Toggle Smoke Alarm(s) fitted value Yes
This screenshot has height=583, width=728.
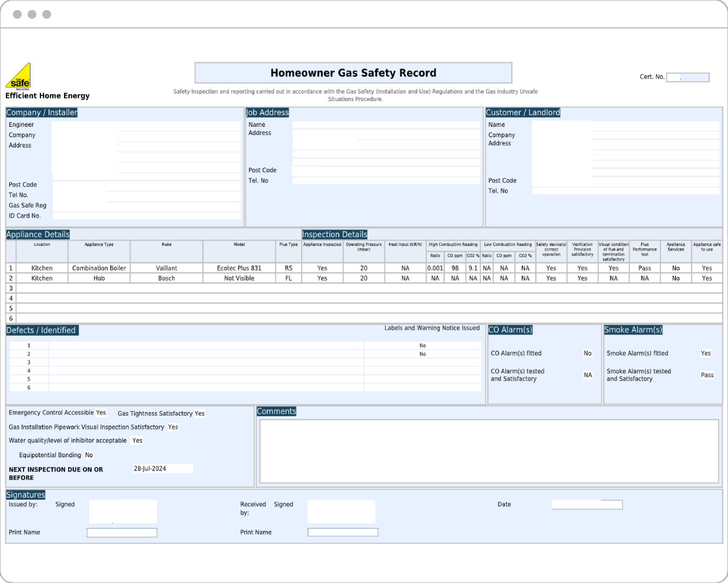coord(706,353)
